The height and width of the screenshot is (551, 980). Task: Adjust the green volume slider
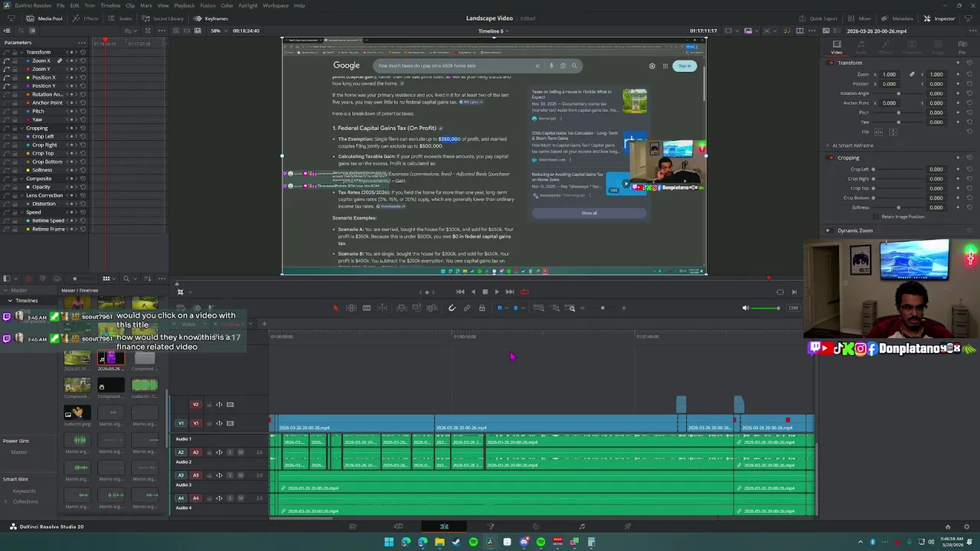click(766, 308)
